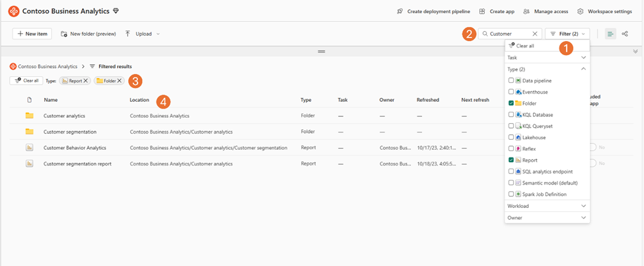
Task: Click Create app button
Action: click(497, 11)
